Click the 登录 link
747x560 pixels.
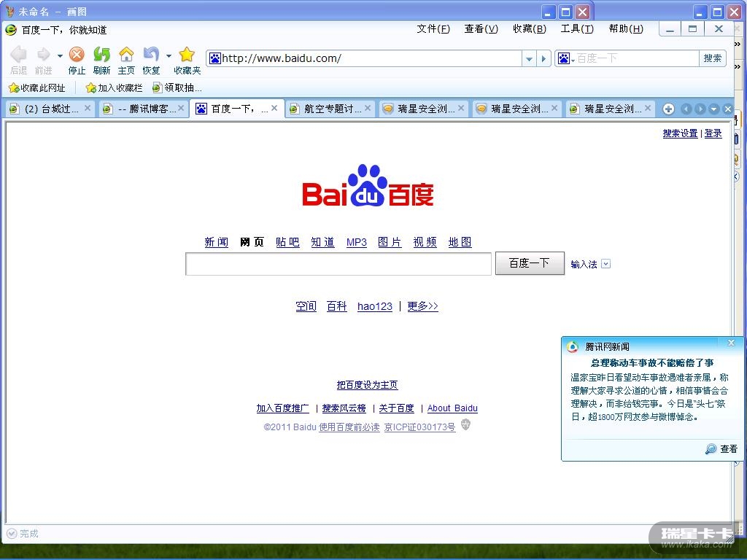[x=713, y=134]
